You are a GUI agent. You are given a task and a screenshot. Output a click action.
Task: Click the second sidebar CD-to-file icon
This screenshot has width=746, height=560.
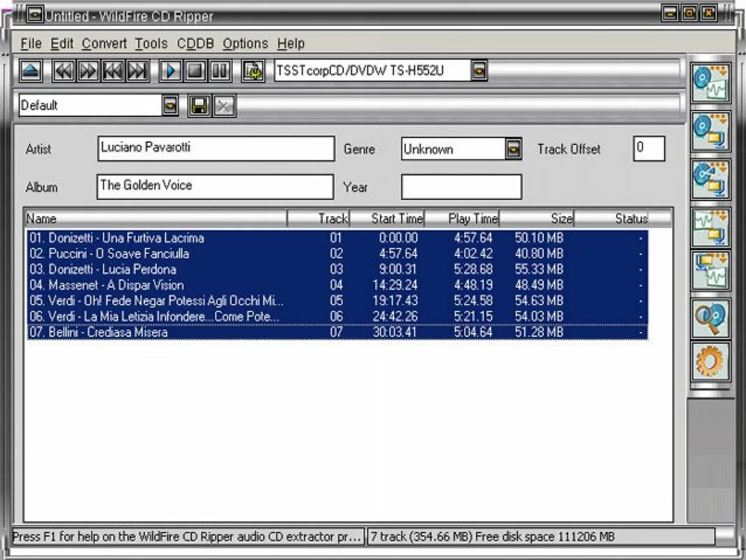click(x=711, y=132)
